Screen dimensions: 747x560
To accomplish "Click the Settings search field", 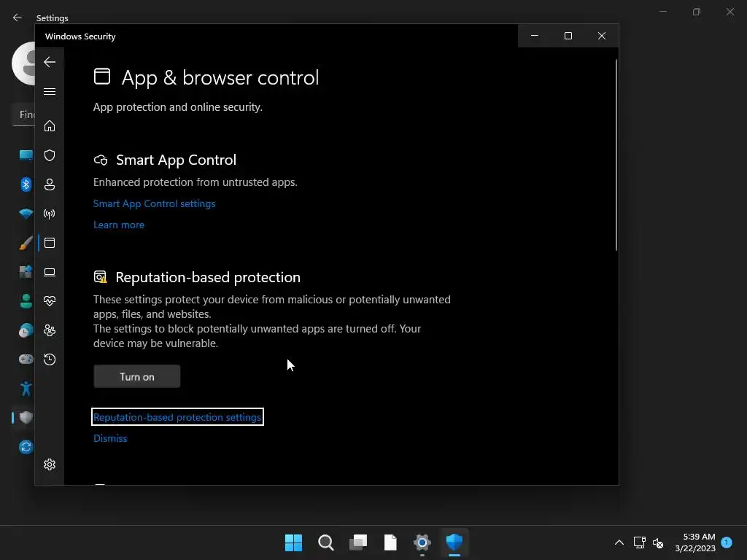I will (23, 114).
